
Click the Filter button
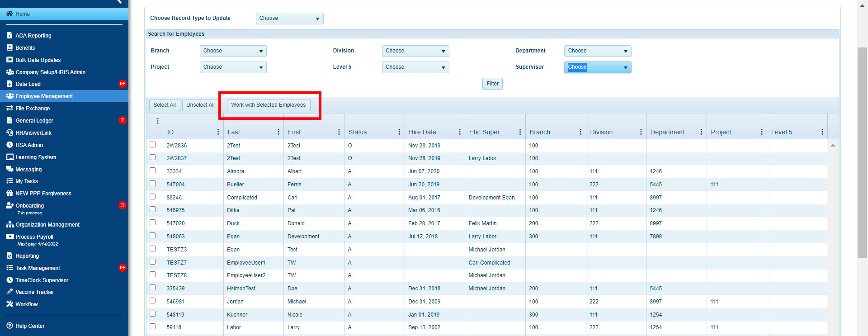[x=492, y=84]
